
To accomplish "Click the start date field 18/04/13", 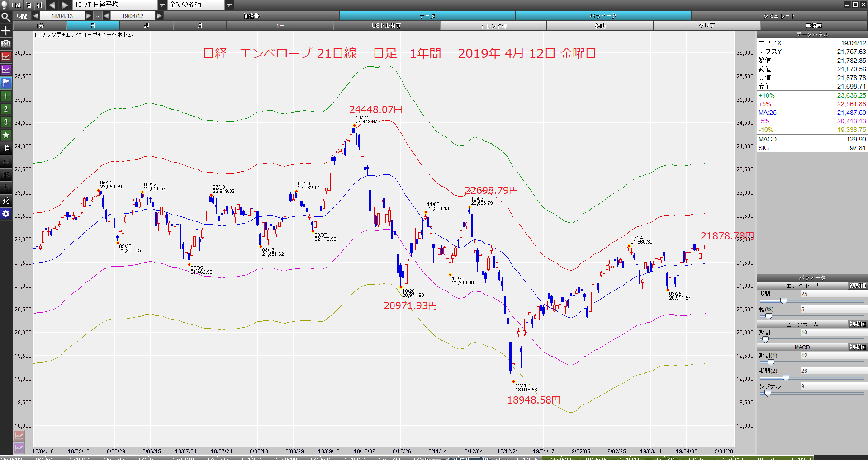I will pyautogui.click(x=62, y=16).
